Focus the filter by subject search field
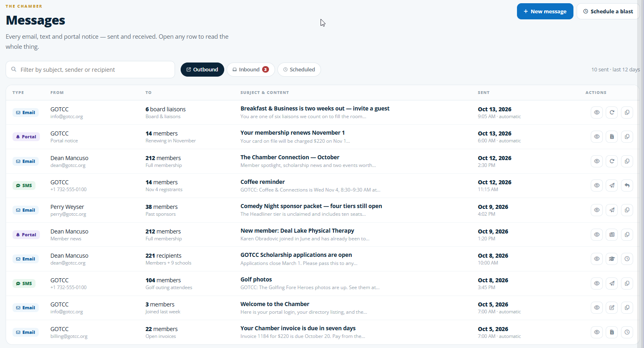Screen dimensions: 644x348 point(90,70)
